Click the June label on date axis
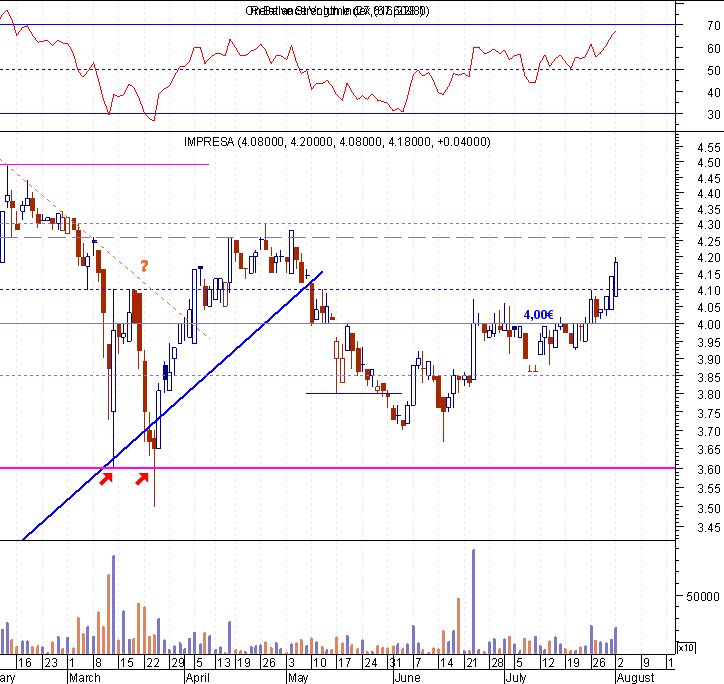The height and width of the screenshot is (684, 724). (407, 678)
